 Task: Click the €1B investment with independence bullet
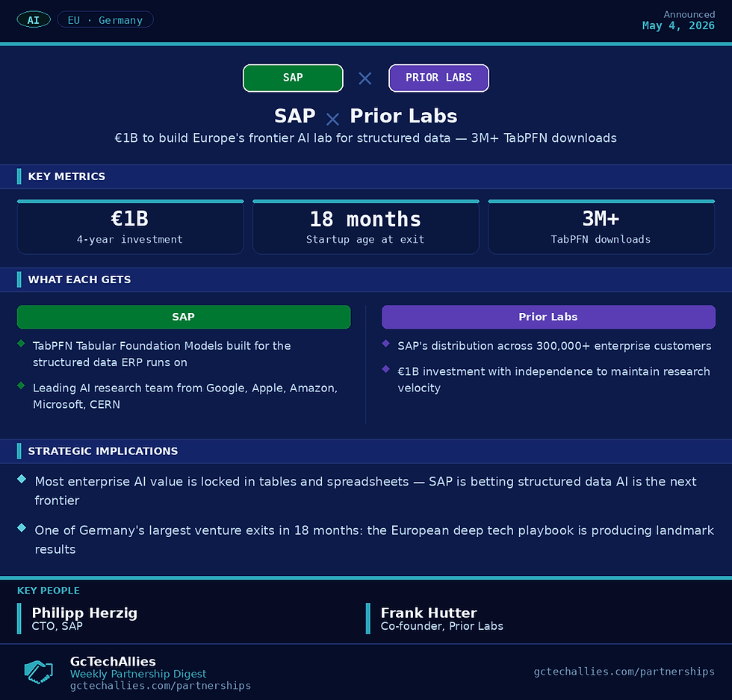(553, 380)
